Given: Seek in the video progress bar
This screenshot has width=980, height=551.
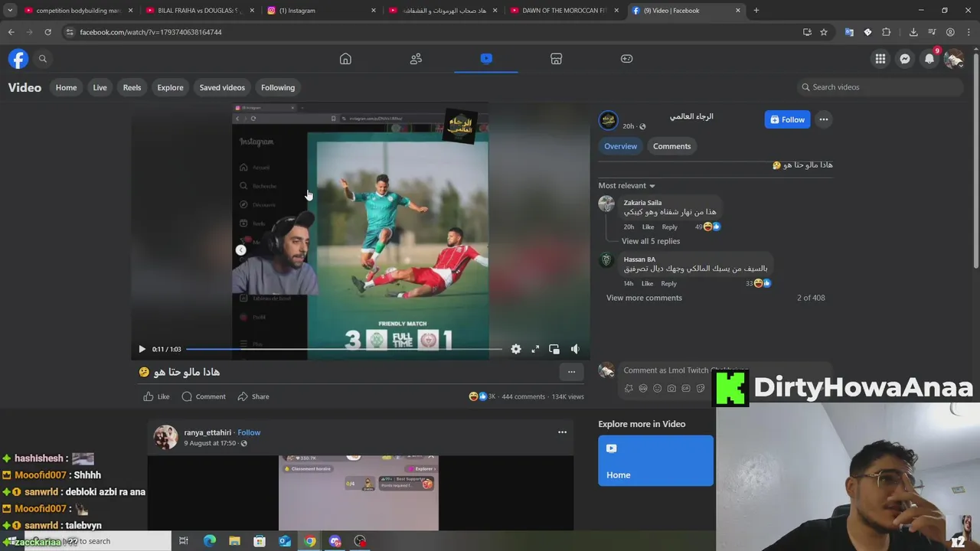Looking at the screenshot, I should 344,349.
